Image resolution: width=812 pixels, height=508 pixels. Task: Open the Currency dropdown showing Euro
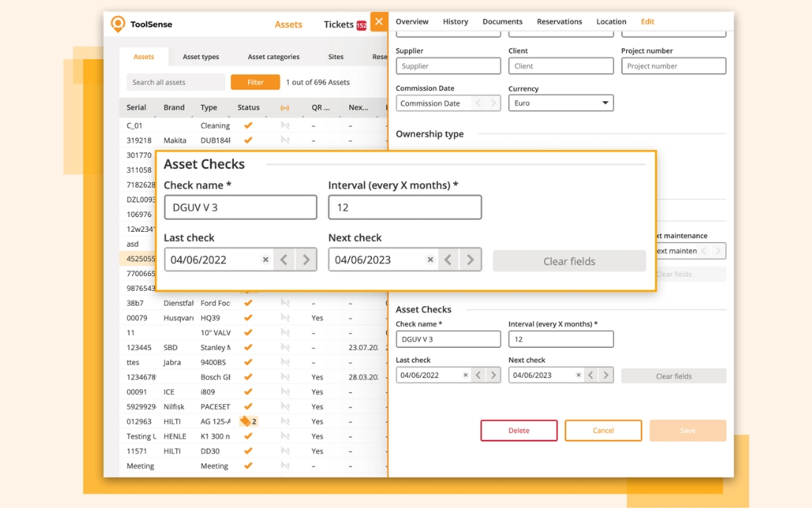pos(560,103)
